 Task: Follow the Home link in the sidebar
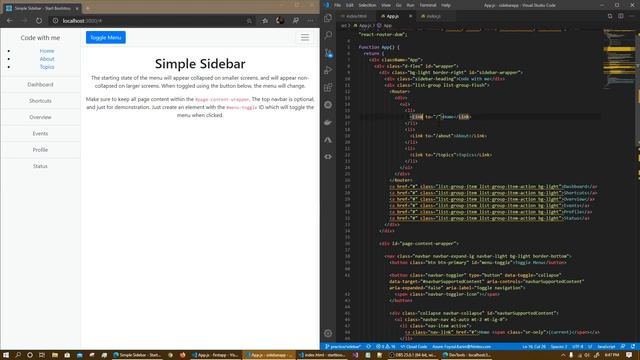click(x=47, y=51)
